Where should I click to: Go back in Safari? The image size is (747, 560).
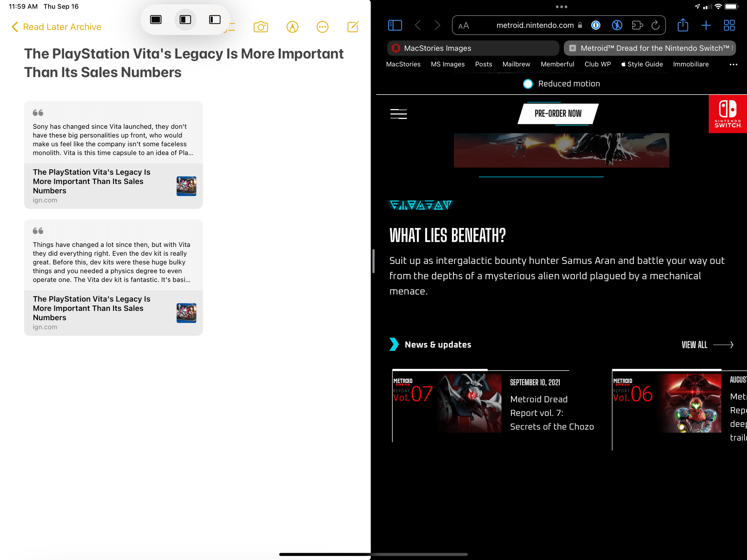point(418,25)
